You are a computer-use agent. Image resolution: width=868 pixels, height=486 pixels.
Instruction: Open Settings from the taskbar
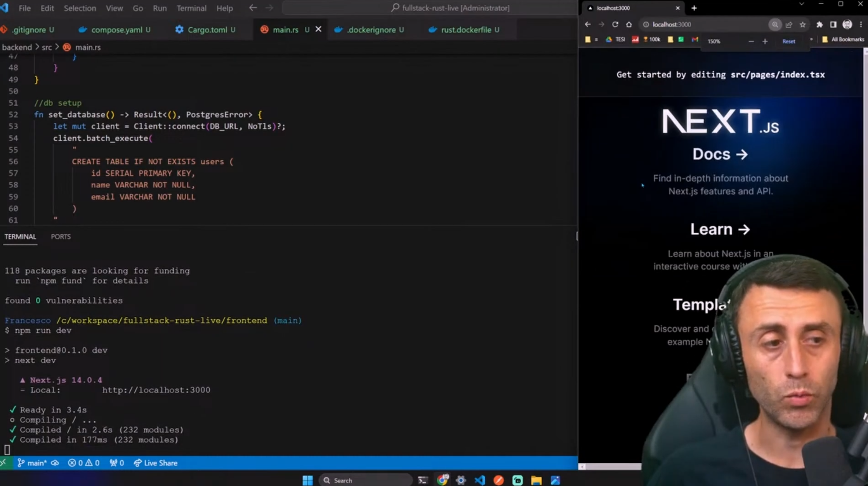pos(461,480)
